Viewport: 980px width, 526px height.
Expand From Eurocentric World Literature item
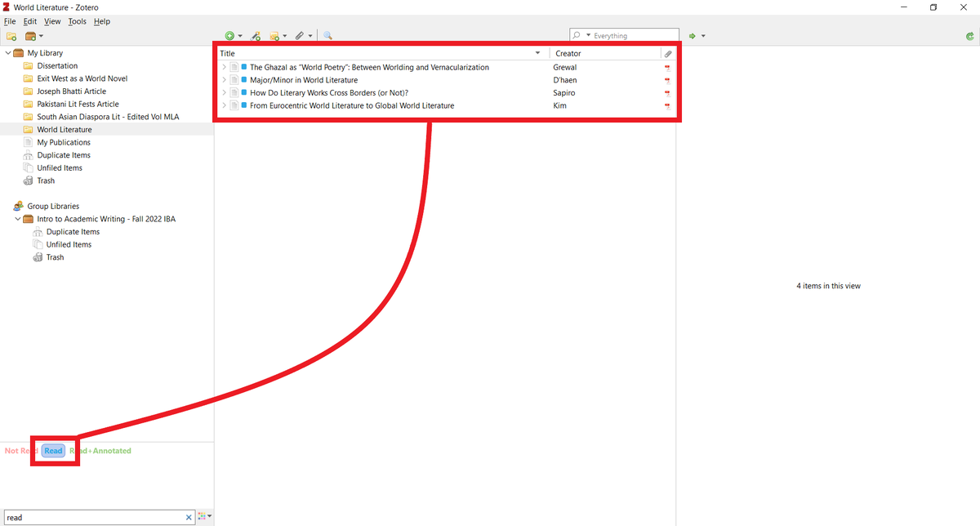224,105
